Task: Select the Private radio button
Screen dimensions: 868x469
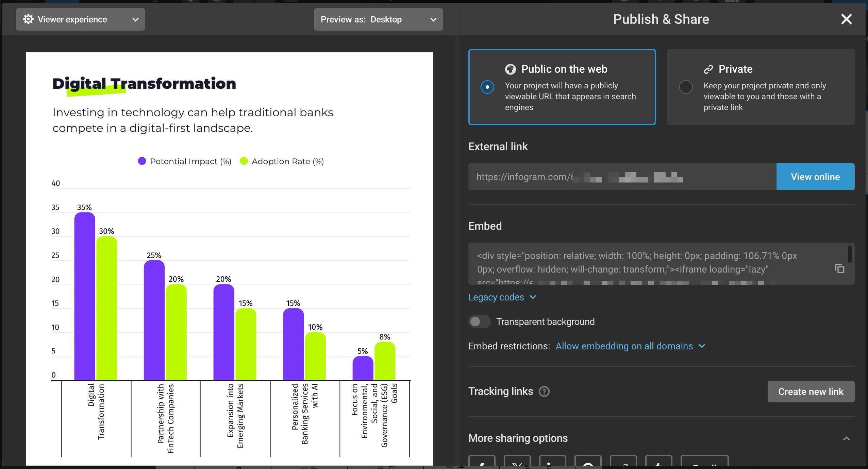Action: point(686,87)
